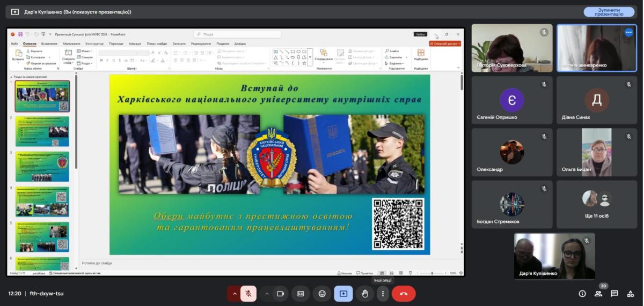Screen dimensions: 644x306
Task: Switch to Анімації ribbon tab
Action: point(135,43)
